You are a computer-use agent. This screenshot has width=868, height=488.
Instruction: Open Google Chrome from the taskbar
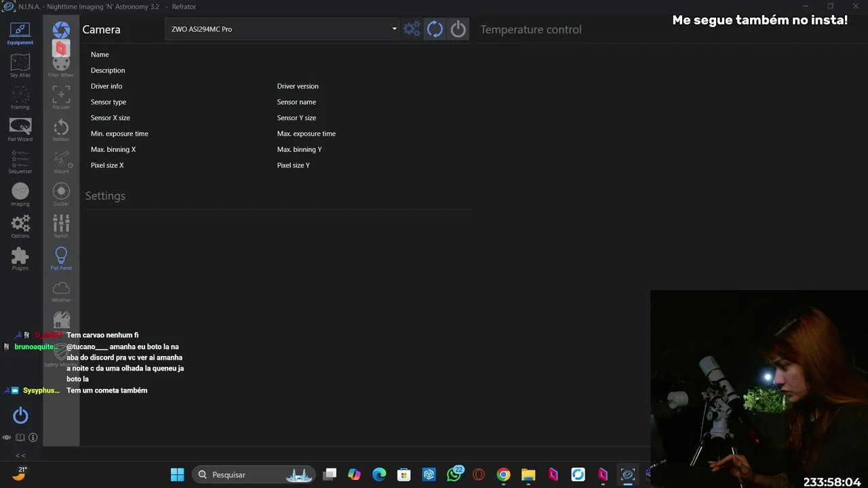click(503, 474)
